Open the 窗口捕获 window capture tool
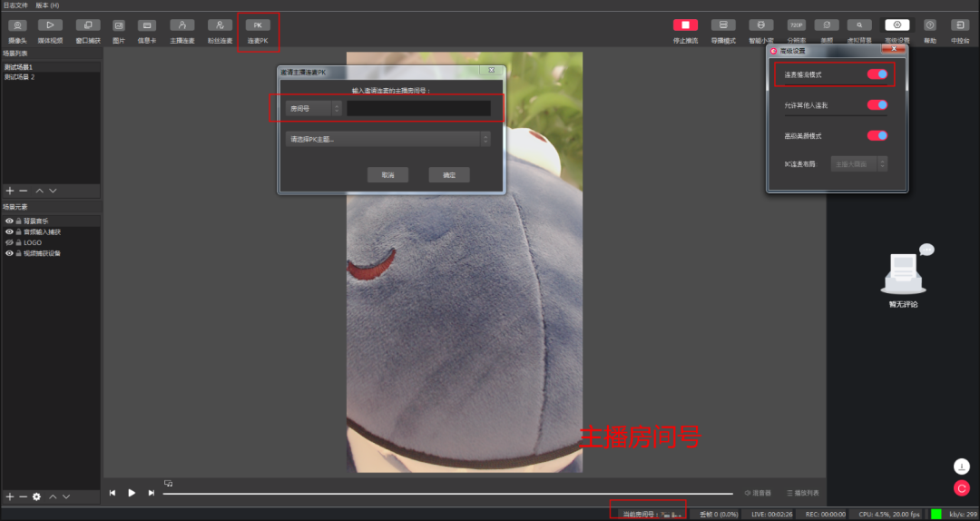Screen dimensions: 980x521 coord(87,25)
